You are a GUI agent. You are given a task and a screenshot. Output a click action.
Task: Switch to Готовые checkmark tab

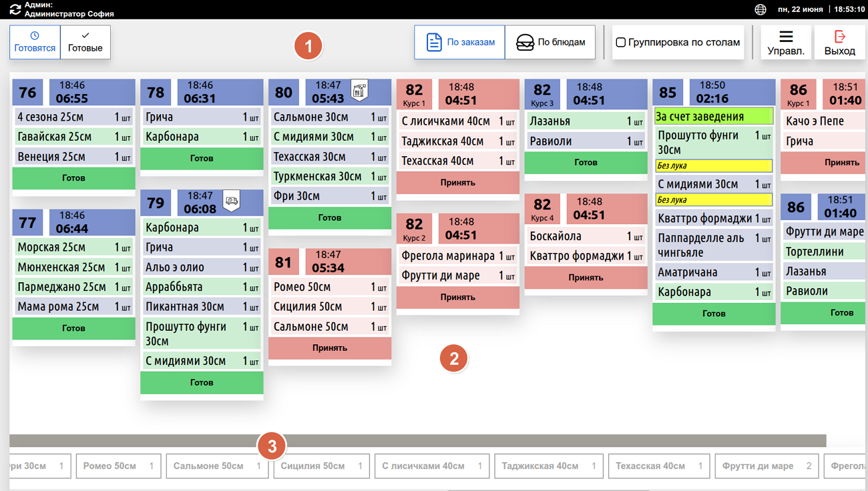point(85,42)
